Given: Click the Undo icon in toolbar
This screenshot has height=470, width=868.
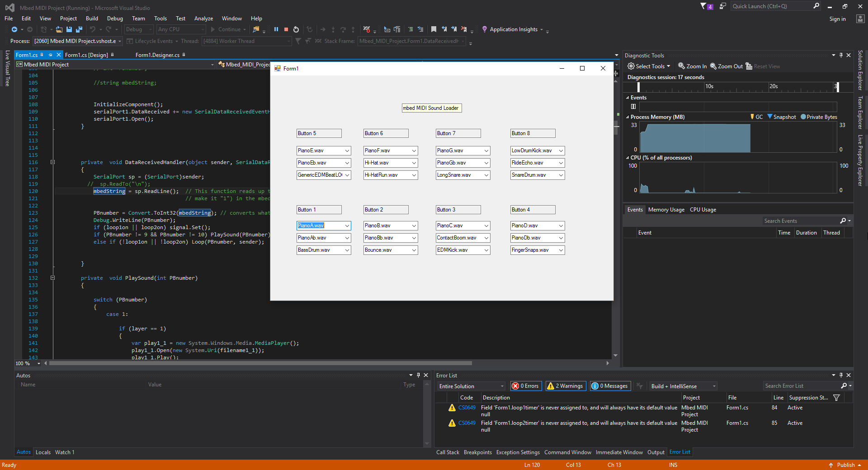Looking at the screenshot, I should coord(93,29).
